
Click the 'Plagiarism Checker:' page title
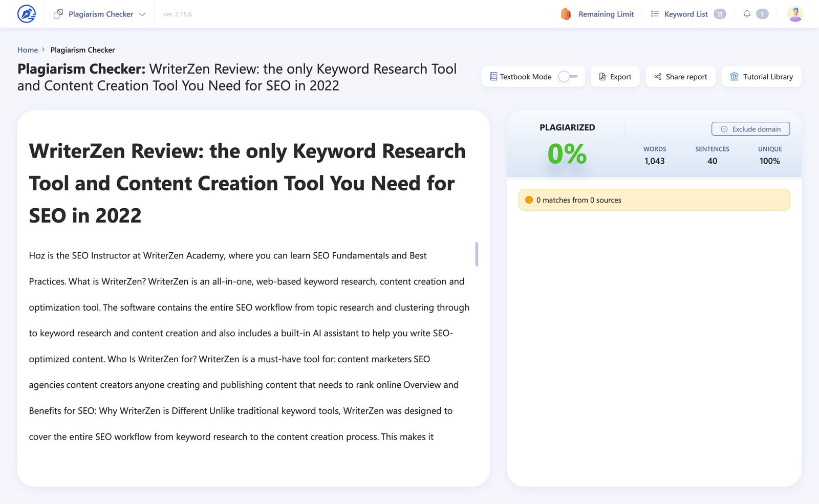pyautogui.click(x=81, y=69)
